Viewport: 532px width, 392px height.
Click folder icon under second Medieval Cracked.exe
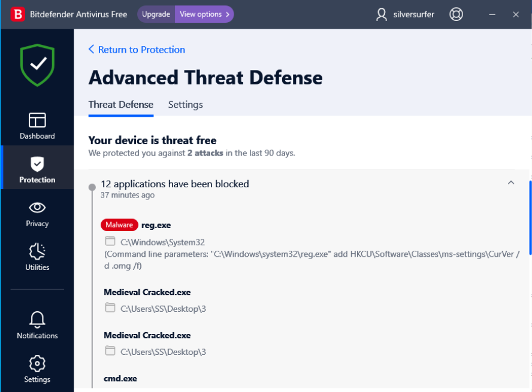coord(110,351)
